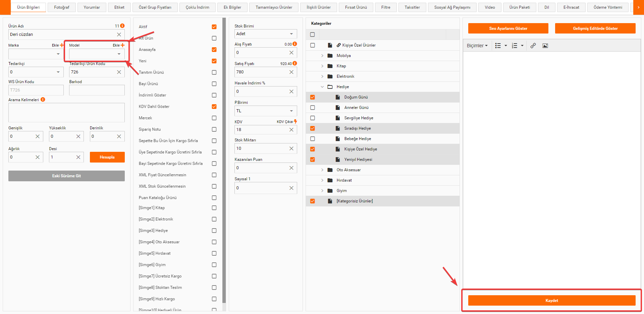Clear the Yükseklik value

point(78,136)
